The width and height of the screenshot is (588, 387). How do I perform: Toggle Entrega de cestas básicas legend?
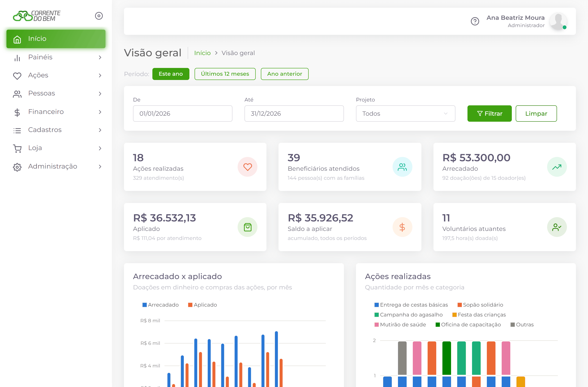pos(411,305)
